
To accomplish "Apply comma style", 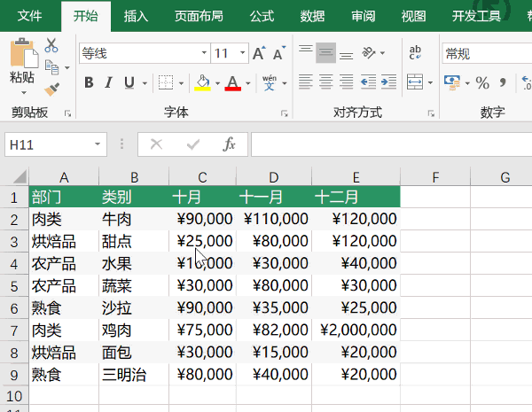I will point(503,82).
